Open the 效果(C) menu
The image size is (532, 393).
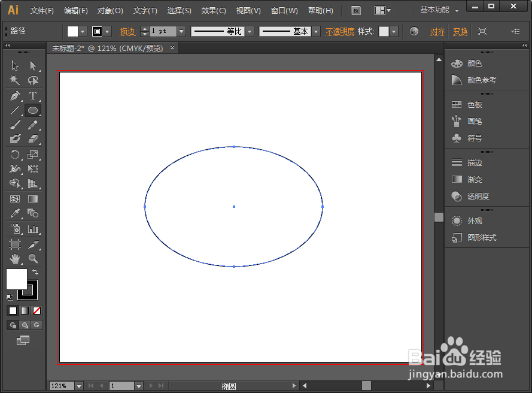point(214,11)
